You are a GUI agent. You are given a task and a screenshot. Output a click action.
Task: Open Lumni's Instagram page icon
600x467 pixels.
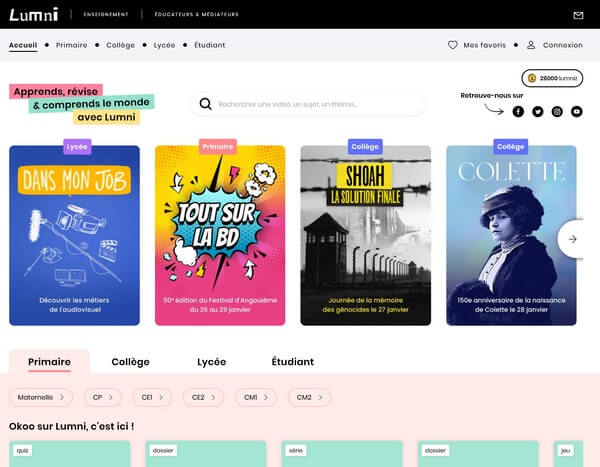[557, 111]
